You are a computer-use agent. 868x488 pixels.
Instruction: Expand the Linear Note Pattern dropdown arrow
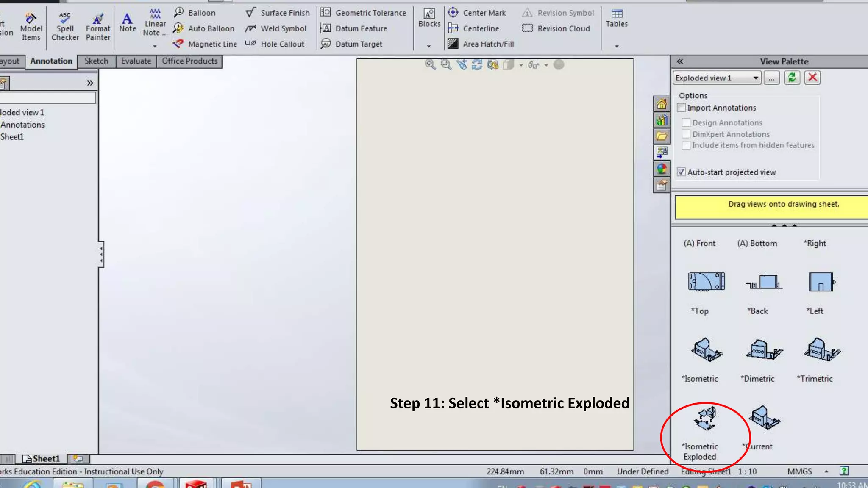tap(155, 46)
